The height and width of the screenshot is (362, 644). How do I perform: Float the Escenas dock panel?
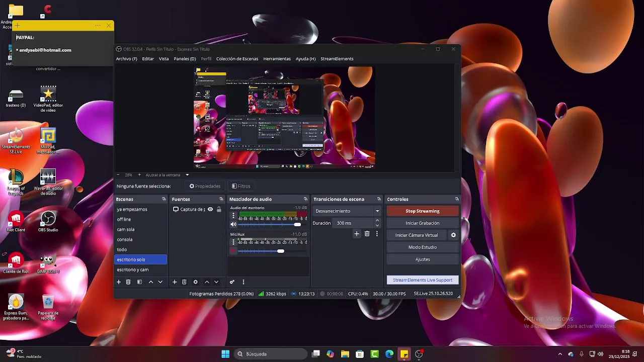click(164, 199)
